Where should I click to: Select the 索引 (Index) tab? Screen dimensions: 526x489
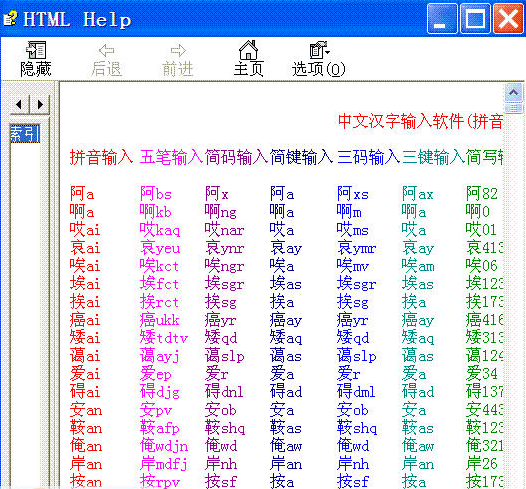pos(25,134)
